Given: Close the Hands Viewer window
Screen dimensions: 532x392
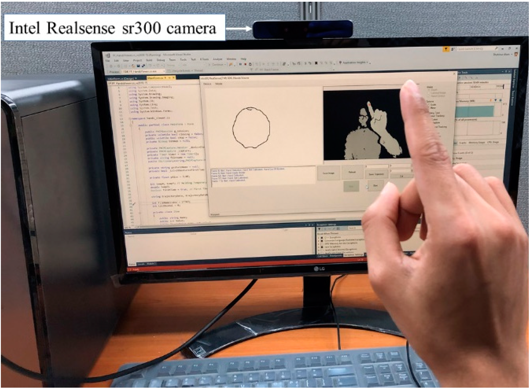Looking at the screenshot, I should point(454,74).
